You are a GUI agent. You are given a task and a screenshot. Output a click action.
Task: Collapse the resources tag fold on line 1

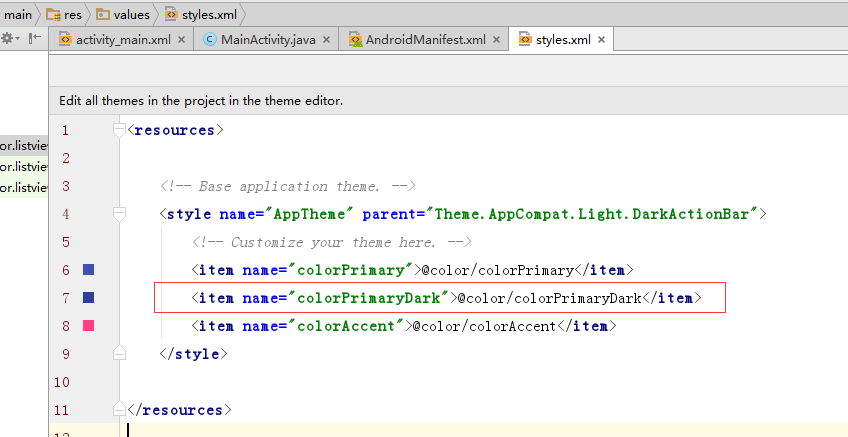coord(119,130)
